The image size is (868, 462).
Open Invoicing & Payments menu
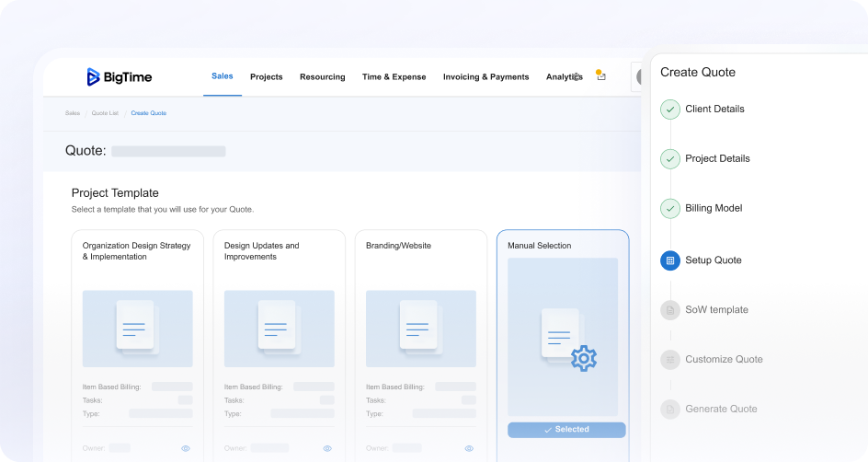click(485, 77)
